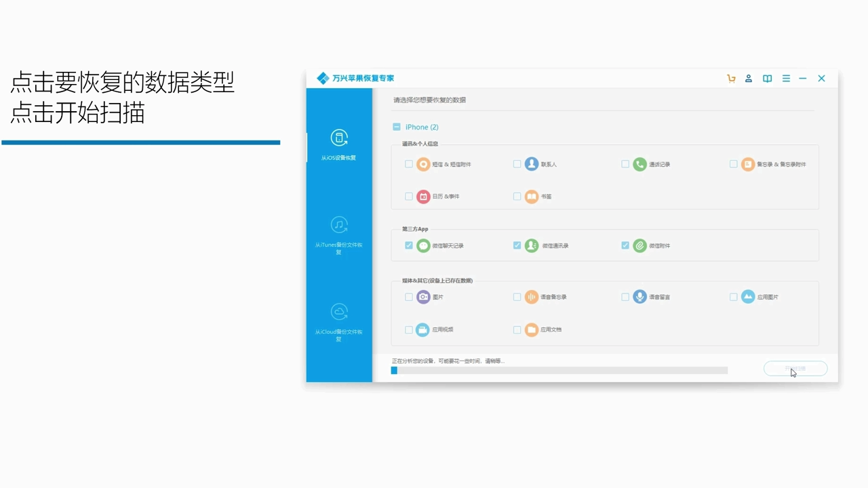Screen dimensions: 868x488
Task: Open the hamburger menu icon
Action: (x=786, y=79)
